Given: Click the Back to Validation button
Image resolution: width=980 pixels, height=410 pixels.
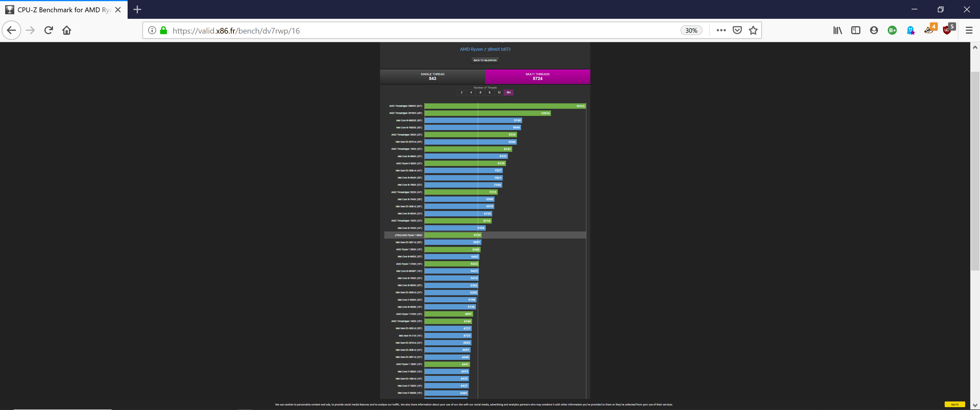Looking at the screenshot, I should pyautogui.click(x=485, y=60).
